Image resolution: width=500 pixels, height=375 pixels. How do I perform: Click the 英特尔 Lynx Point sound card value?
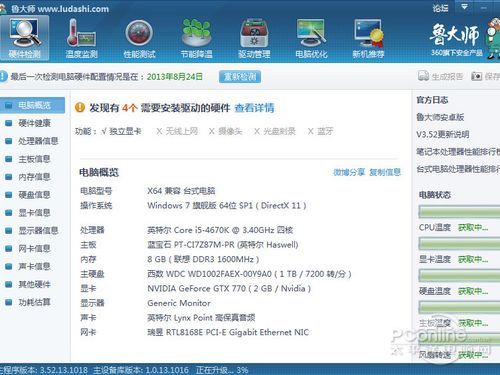pos(201,318)
